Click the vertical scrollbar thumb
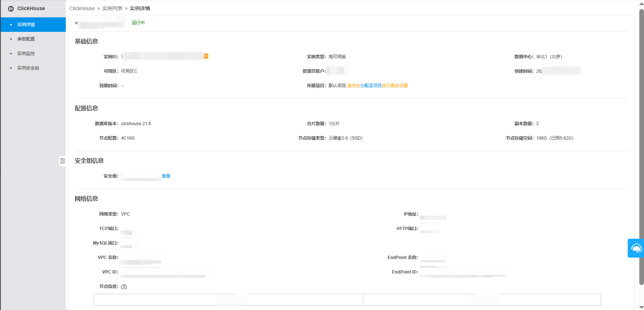The image size is (644, 310). pyautogui.click(x=641, y=146)
